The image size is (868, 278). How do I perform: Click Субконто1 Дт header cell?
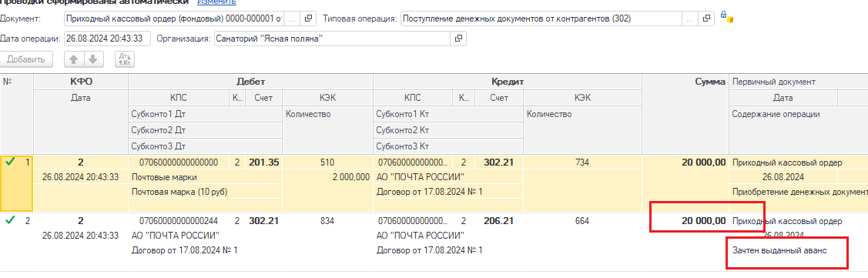click(206, 114)
